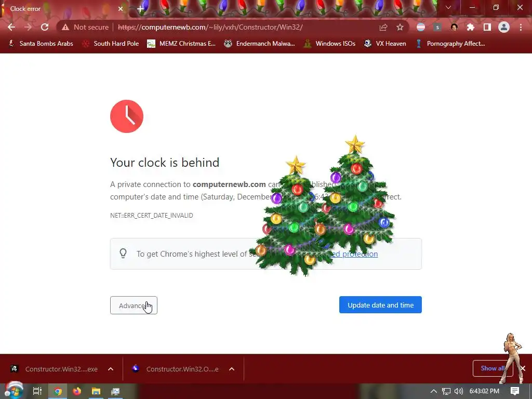Open the Extensions puzzle piece menu
The width and height of the screenshot is (532, 399).
(471, 27)
